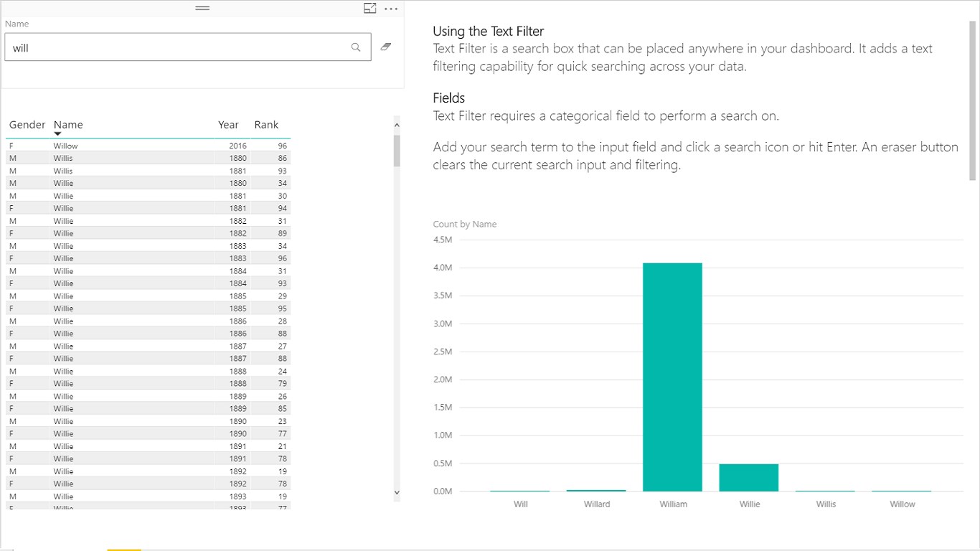Viewport: 980px width, 551px height.
Task: Select the Willie bar in the chart
Action: click(749, 477)
